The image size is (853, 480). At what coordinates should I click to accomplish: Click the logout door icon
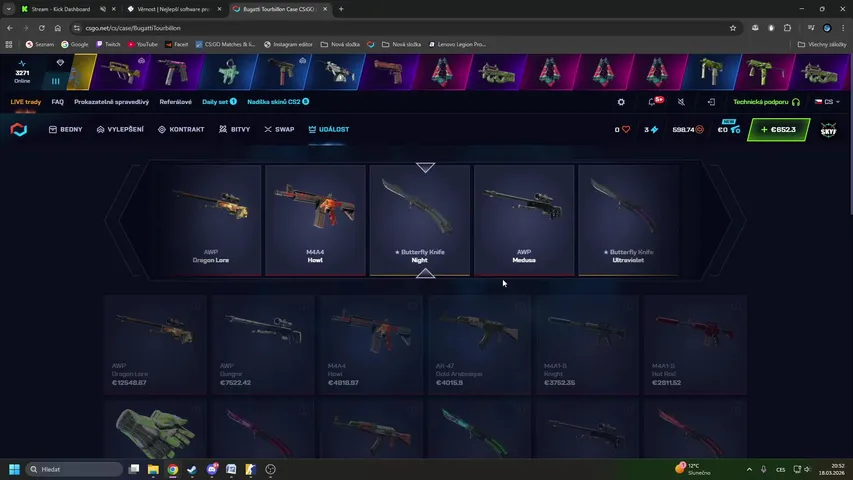coord(711,102)
